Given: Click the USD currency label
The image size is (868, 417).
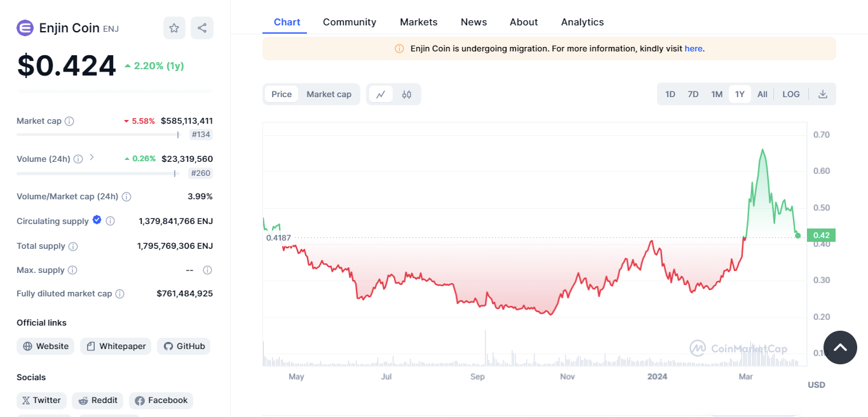Looking at the screenshot, I should click(x=817, y=385).
